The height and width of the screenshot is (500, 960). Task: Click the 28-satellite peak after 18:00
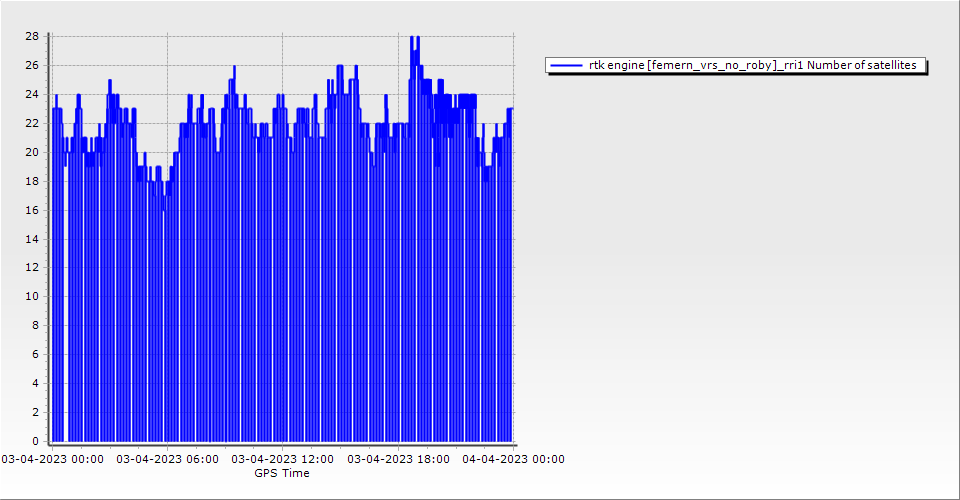[x=414, y=38]
